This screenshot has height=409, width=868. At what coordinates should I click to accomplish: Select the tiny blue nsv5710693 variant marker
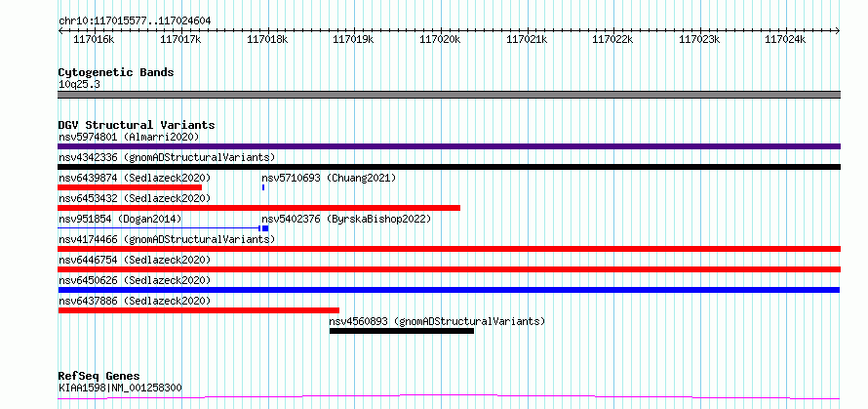[263, 187]
